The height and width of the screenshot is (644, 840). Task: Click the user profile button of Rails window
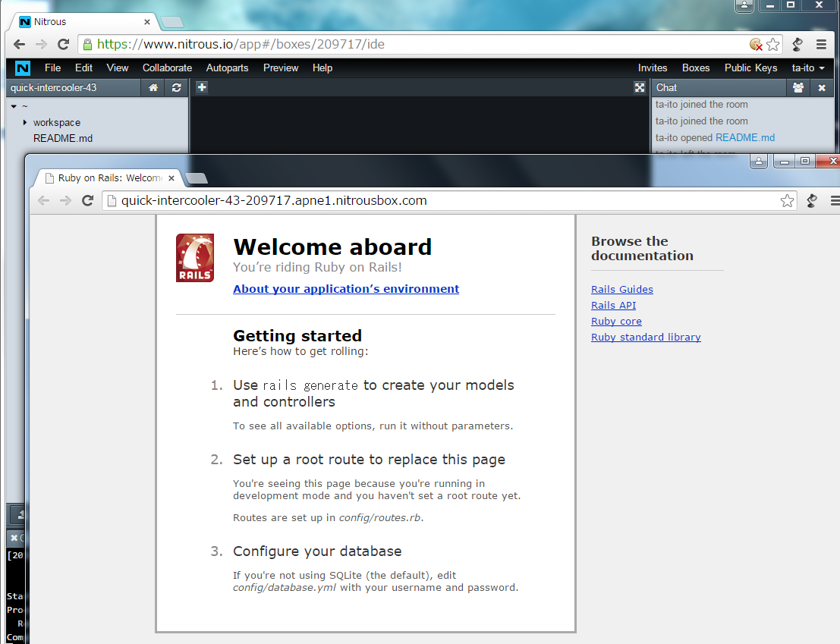759,161
